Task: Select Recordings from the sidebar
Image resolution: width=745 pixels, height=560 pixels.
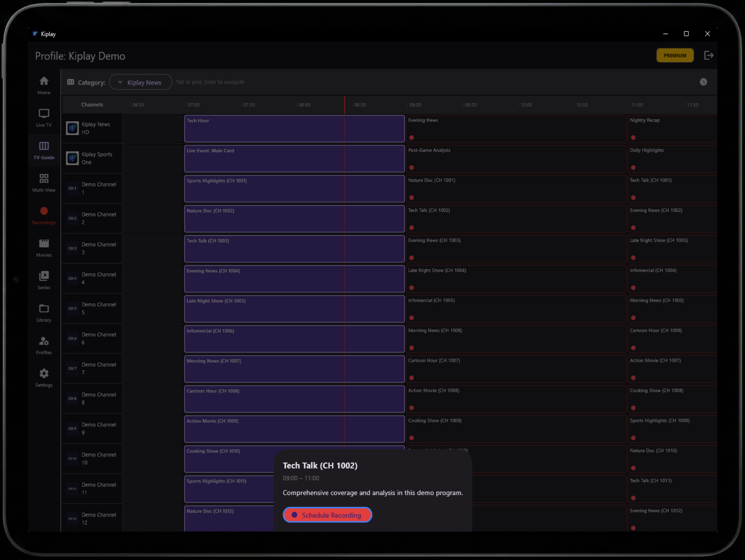Action: coord(43,215)
